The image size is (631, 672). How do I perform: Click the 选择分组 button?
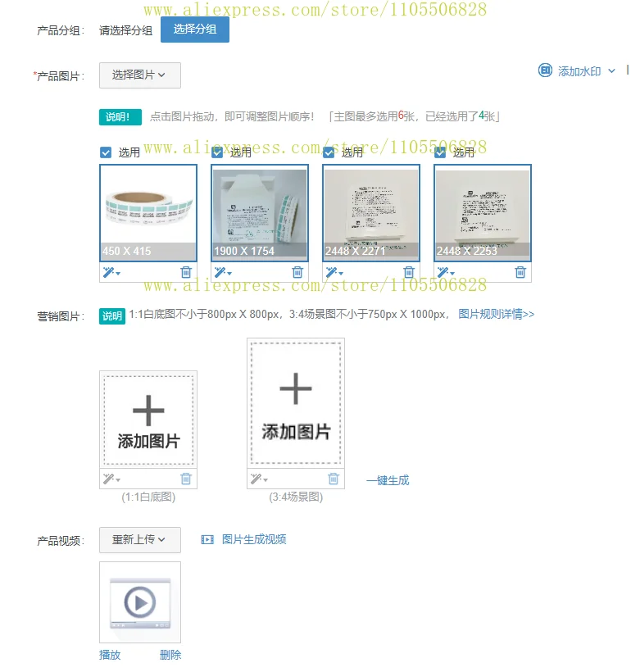[x=194, y=30]
